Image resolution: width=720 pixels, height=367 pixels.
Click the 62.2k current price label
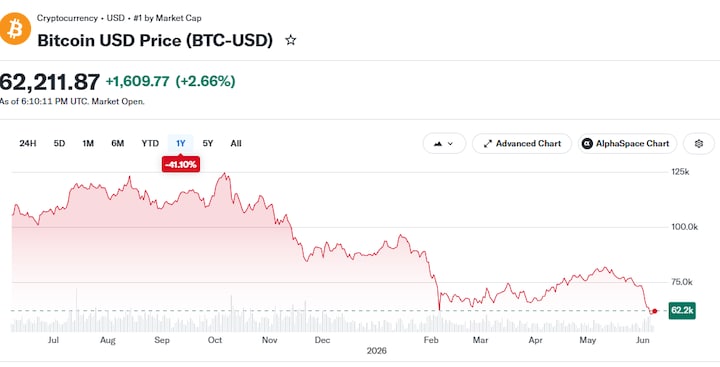click(682, 311)
